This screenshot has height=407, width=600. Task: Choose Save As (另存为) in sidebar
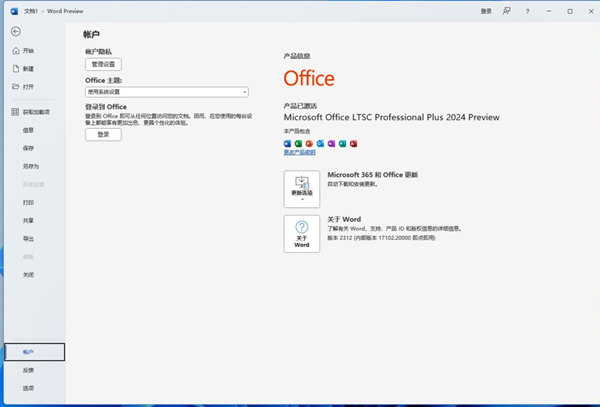coord(31,166)
